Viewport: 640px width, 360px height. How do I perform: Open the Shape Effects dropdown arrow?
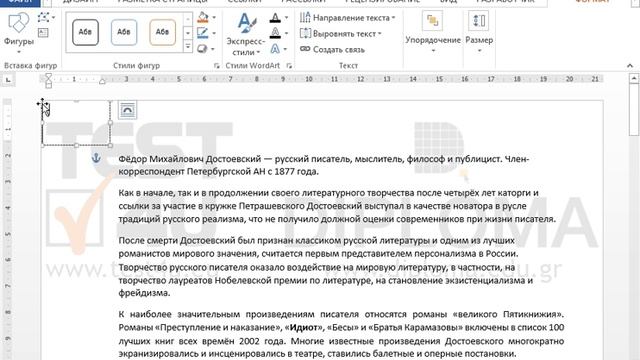pos(213,49)
